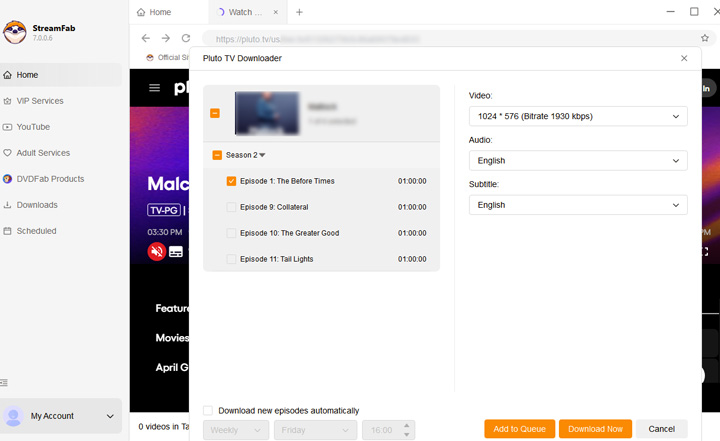Open a new tab with the plus icon
Image resolution: width=720 pixels, height=441 pixels.
[299, 12]
